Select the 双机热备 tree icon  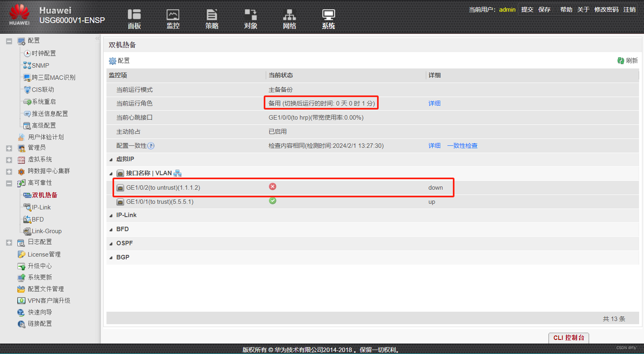pos(27,195)
